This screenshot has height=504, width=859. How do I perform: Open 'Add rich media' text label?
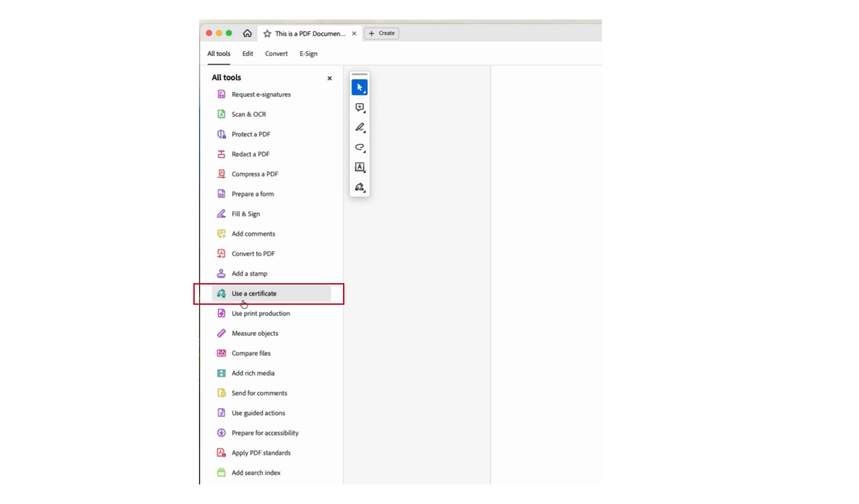click(x=253, y=373)
